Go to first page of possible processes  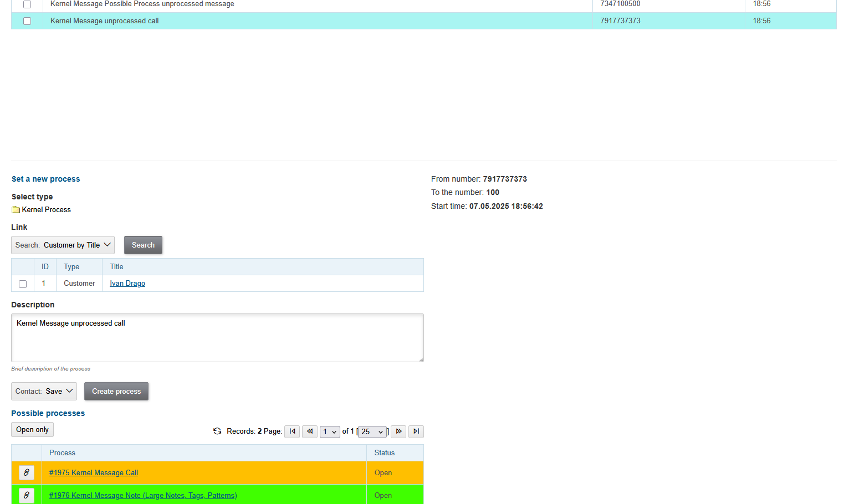click(292, 431)
